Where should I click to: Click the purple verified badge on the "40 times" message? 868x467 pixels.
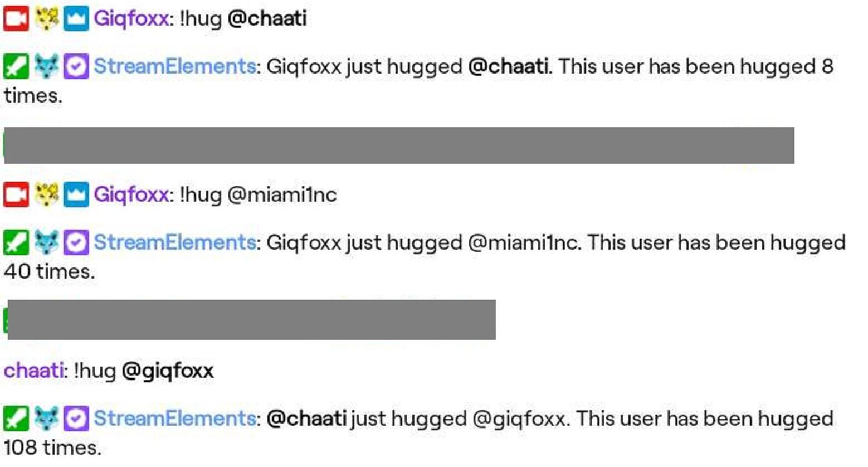76,243
